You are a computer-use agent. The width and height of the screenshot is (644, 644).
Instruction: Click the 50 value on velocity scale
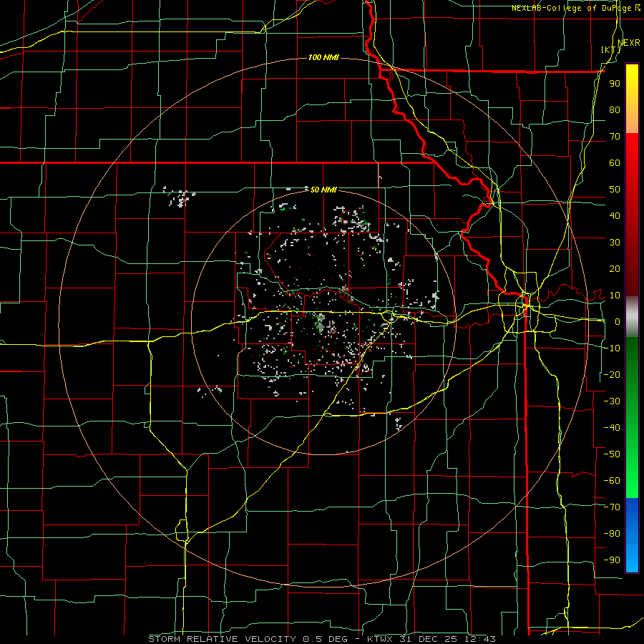click(615, 190)
